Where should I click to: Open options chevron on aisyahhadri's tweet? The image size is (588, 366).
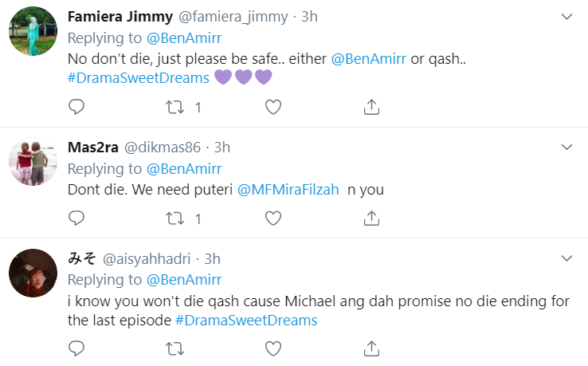pyautogui.click(x=566, y=258)
